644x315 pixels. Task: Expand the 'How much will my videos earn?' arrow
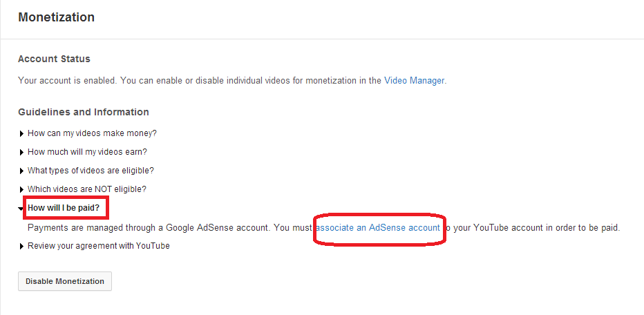tap(22, 153)
